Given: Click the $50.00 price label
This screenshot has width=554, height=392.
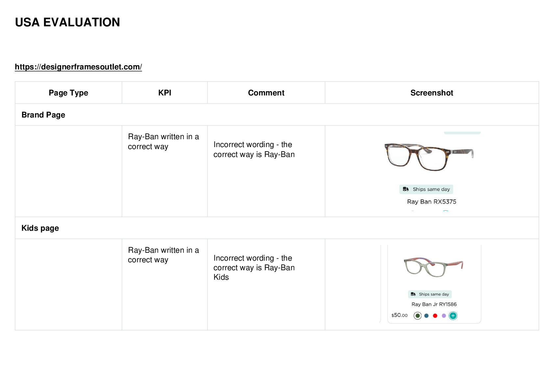Looking at the screenshot, I should point(399,315).
